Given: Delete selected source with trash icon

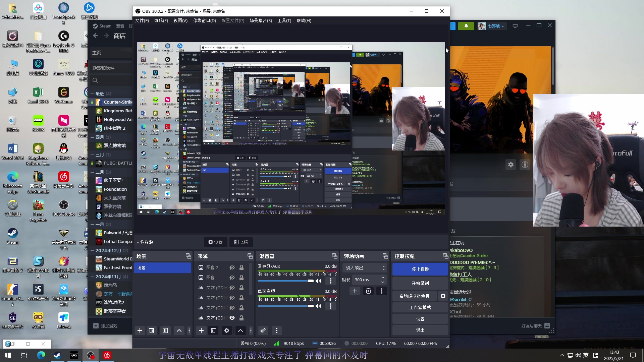Looking at the screenshot, I should click(213, 330).
